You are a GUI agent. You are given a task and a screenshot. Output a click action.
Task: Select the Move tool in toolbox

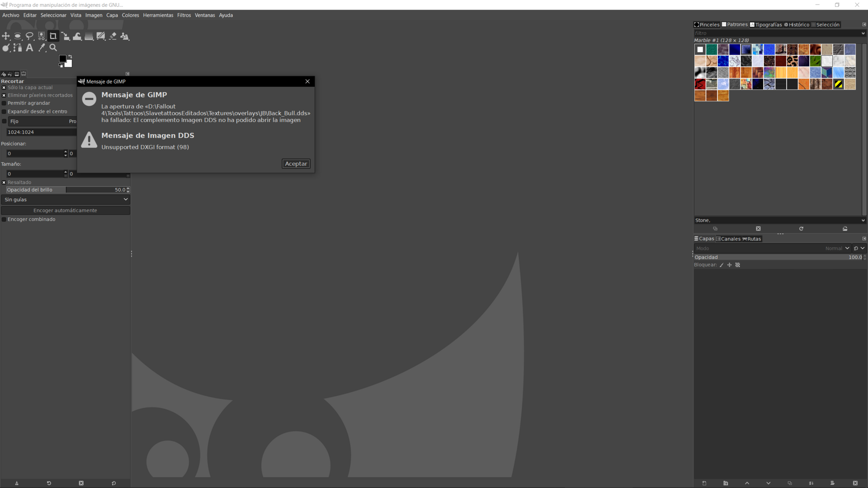click(6, 36)
